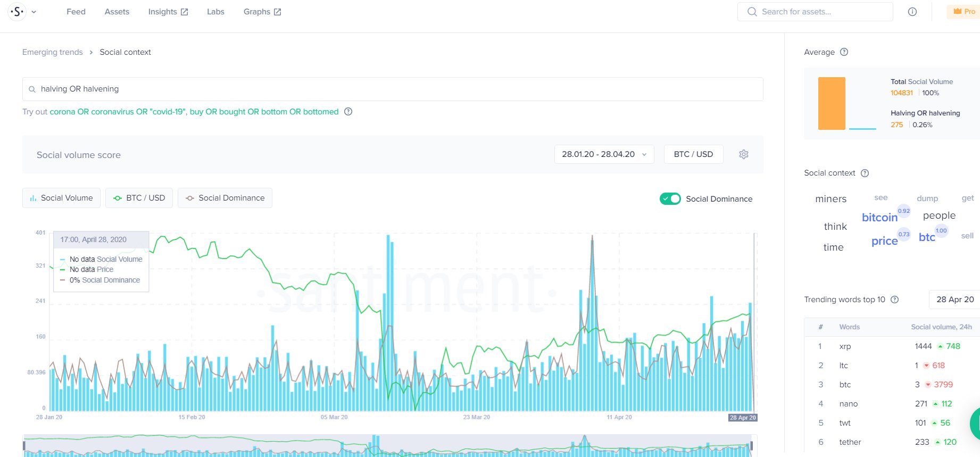
Task: Toggle the BTC / USD metric button
Action: [139, 198]
